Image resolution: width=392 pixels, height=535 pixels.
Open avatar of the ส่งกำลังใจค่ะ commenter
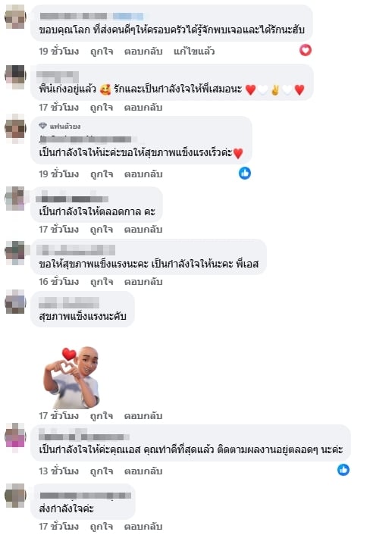click(15, 495)
